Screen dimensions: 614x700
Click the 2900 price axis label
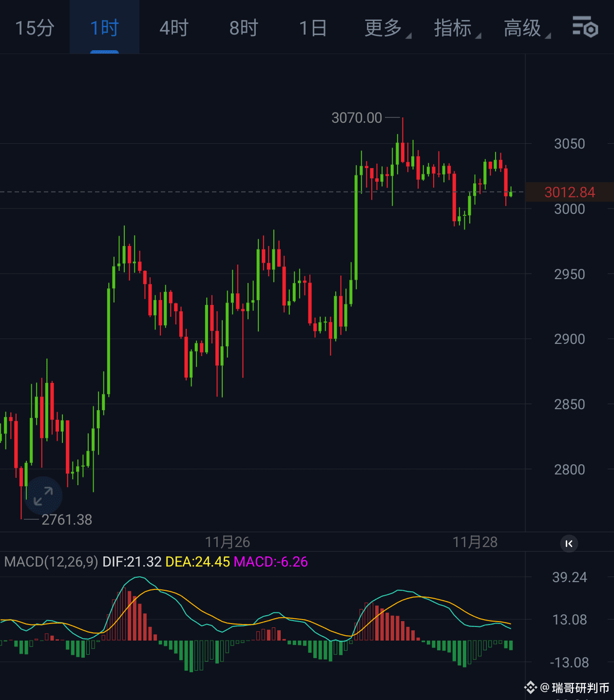click(x=570, y=340)
